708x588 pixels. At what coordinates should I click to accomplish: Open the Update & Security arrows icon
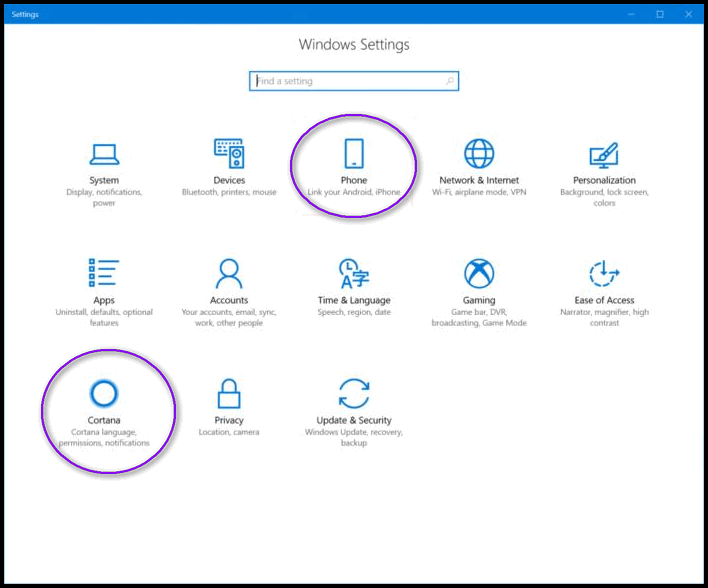[354, 393]
